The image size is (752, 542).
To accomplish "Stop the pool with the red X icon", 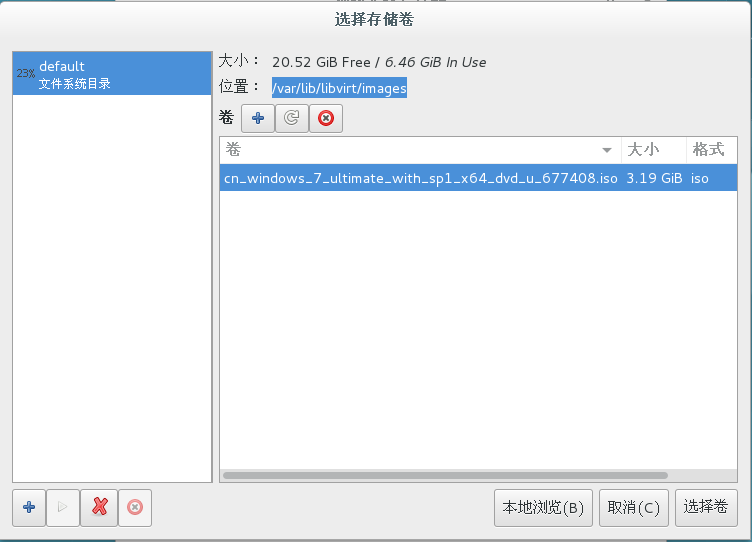I will pyautogui.click(x=99, y=507).
